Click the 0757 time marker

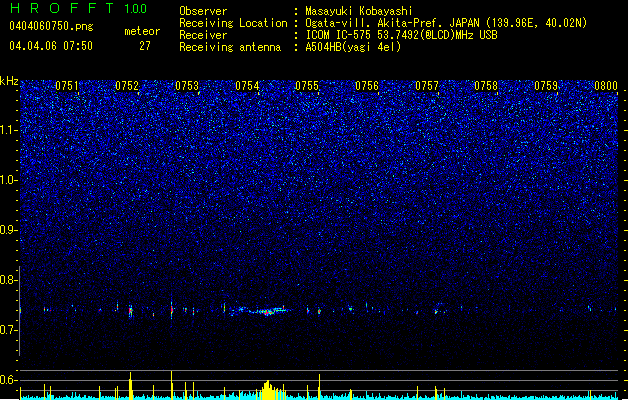click(x=427, y=86)
